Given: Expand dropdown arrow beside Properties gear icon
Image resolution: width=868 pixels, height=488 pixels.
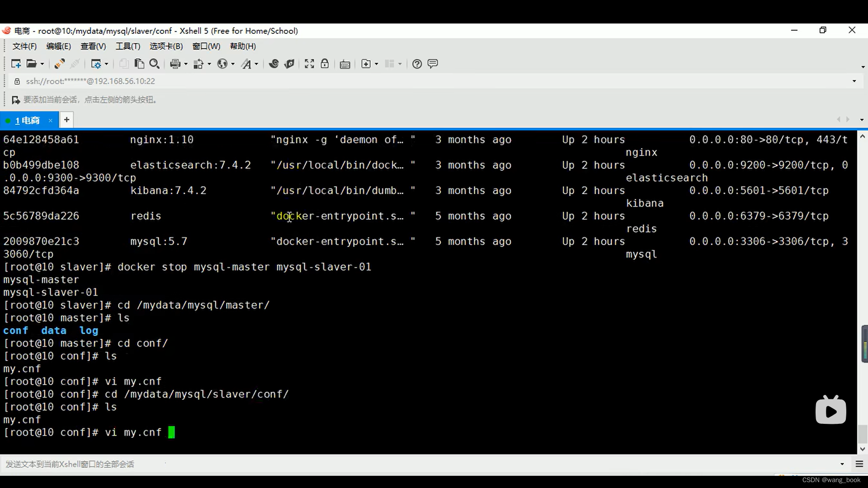Looking at the screenshot, I should [106, 64].
